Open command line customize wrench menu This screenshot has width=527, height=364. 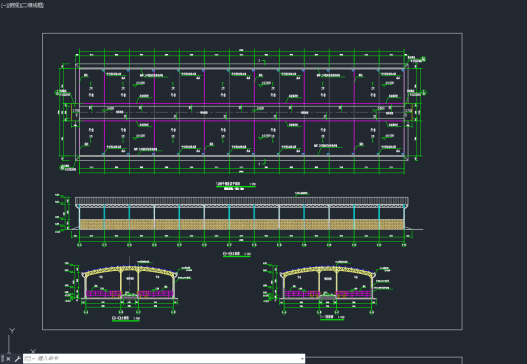(17, 359)
